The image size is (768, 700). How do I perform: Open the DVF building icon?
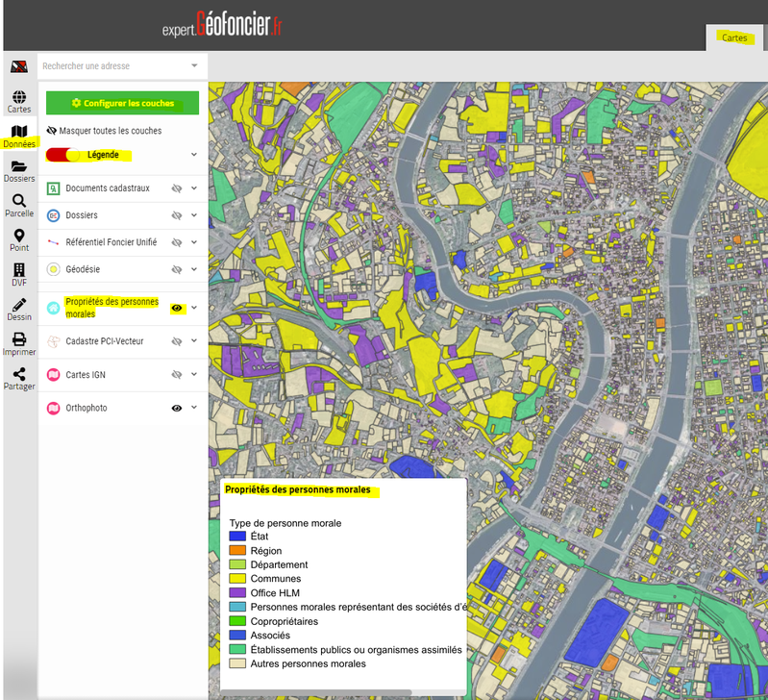click(x=19, y=270)
